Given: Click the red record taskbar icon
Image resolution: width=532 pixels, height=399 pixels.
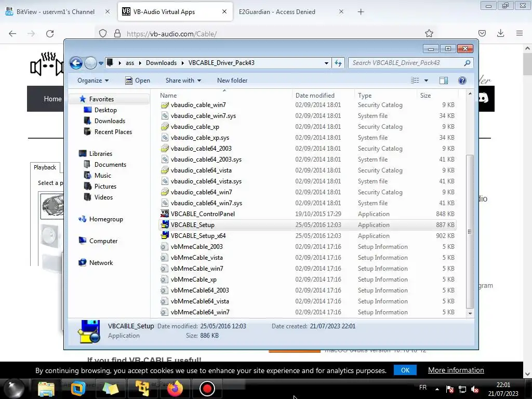Looking at the screenshot, I should [x=207, y=389].
